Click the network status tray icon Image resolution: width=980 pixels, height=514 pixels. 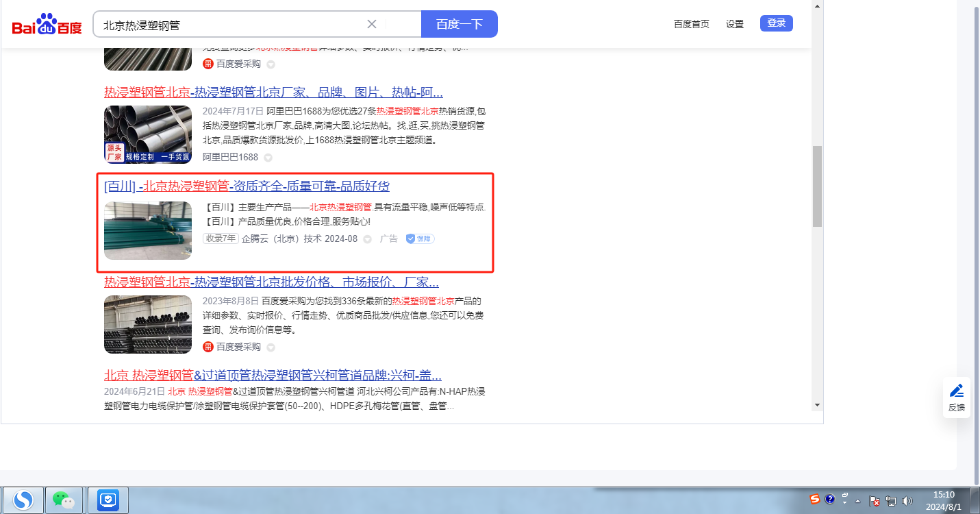click(x=891, y=501)
